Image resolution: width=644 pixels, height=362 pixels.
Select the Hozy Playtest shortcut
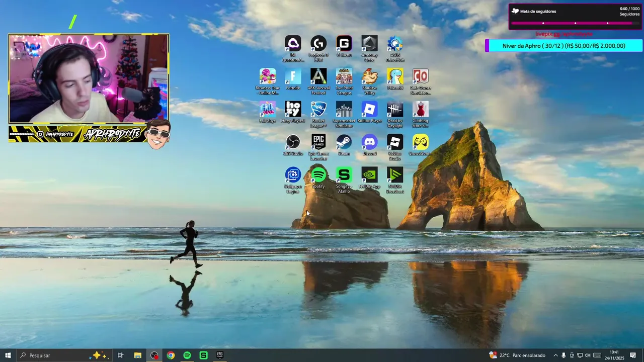tap(293, 112)
